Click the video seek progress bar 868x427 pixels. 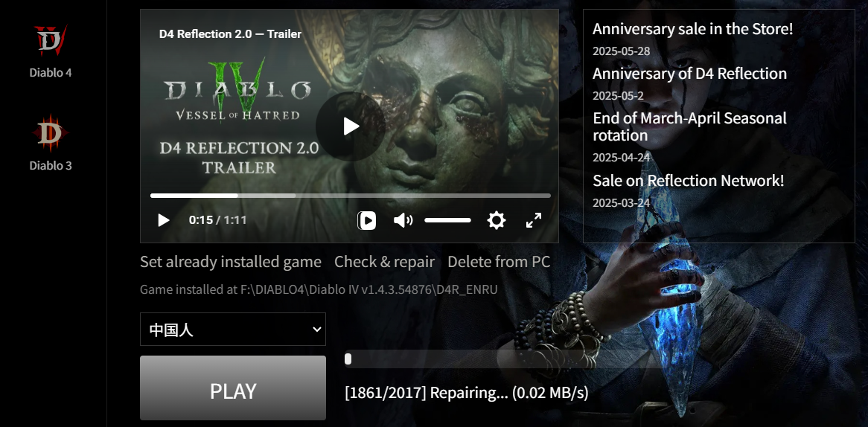pos(351,195)
